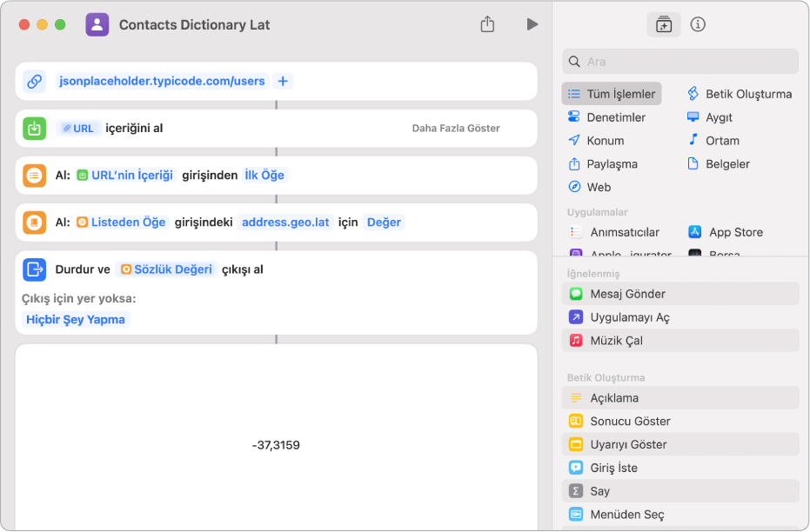
Task: Edit the jsonplaceholder.typicode.com/users URL field
Action: (x=162, y=81)
